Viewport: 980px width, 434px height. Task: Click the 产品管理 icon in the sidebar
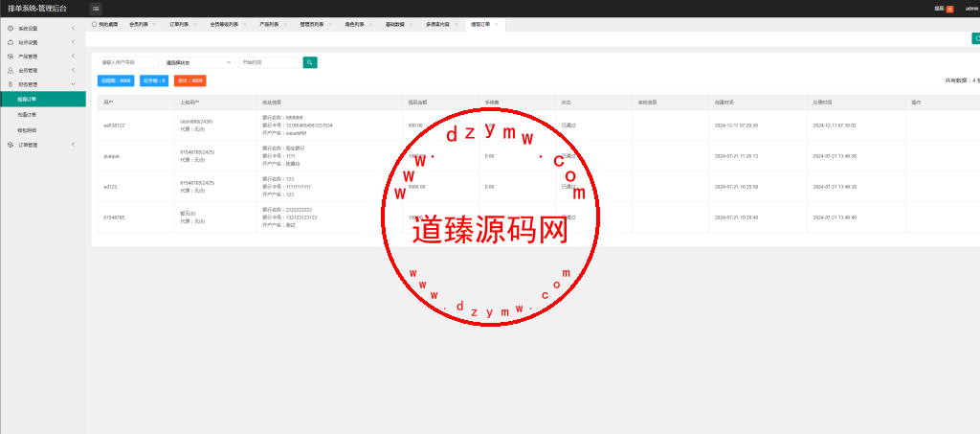click(x=10, y=57)
